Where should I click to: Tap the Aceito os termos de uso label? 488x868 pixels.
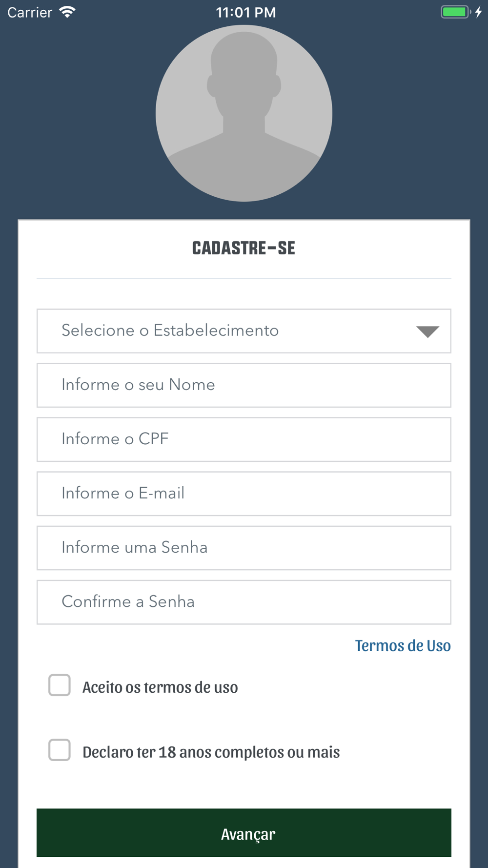(x=160, y=687)
